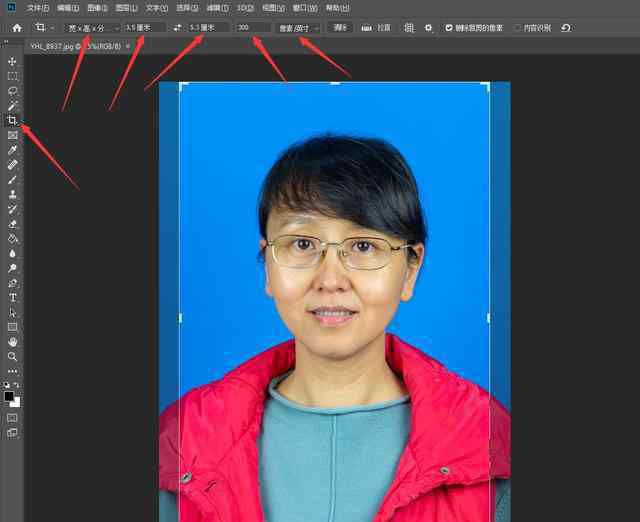Select the Move tool
Screen dimensions: 640x522
pos(13,62)
